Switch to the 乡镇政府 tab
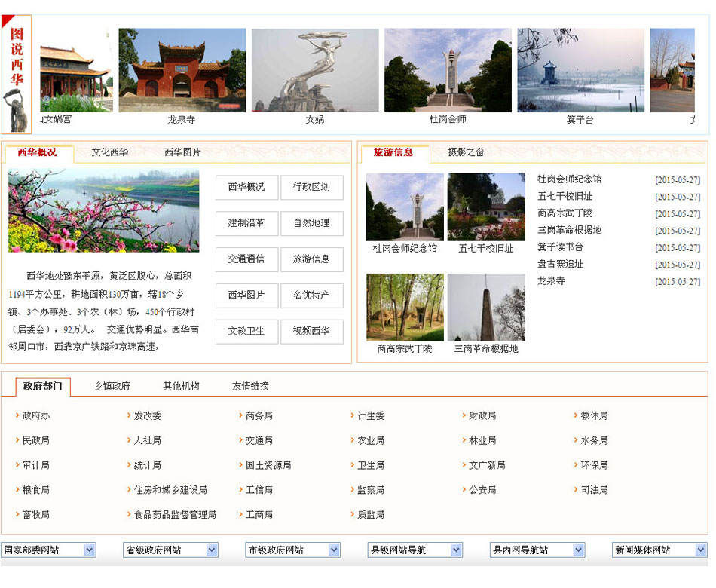The height and width of the screenshot is (588, 716). coord(112,386)
